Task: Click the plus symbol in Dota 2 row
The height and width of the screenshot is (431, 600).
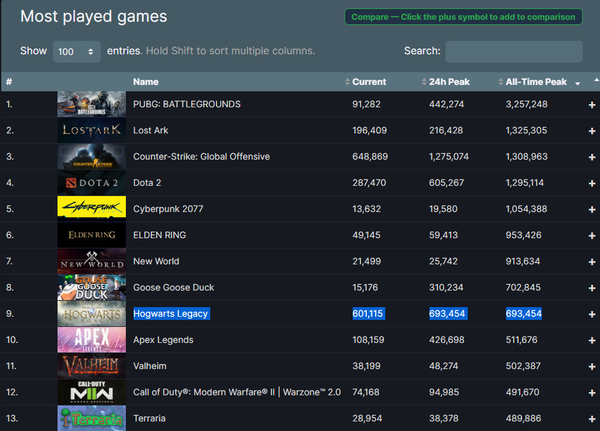Action: [x=592, y=183]
